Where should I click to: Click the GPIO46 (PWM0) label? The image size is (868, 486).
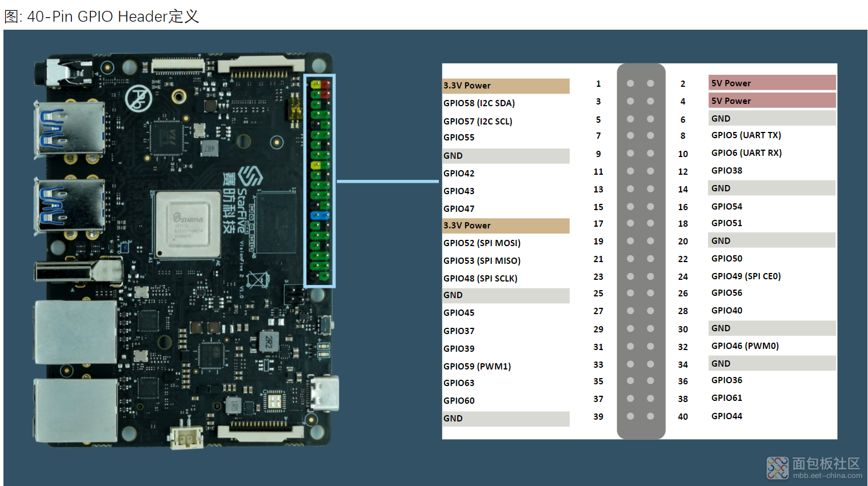click(745, 346)
